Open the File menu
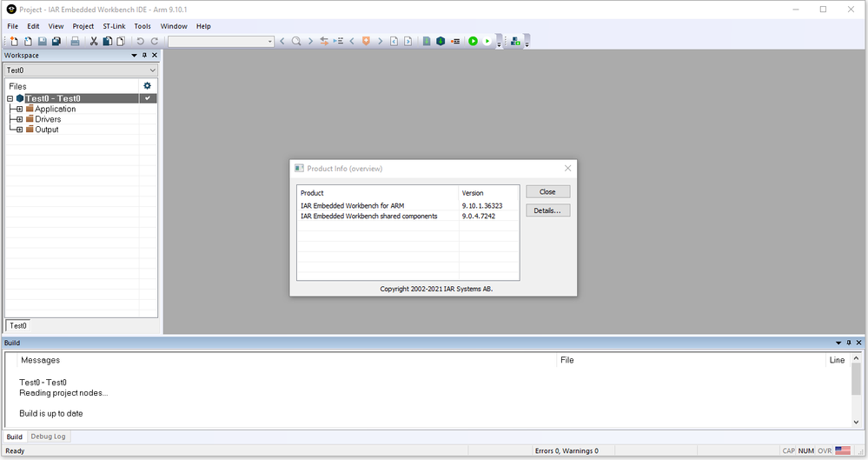Screen dimensions: 868x460 [x=13, y=26]
